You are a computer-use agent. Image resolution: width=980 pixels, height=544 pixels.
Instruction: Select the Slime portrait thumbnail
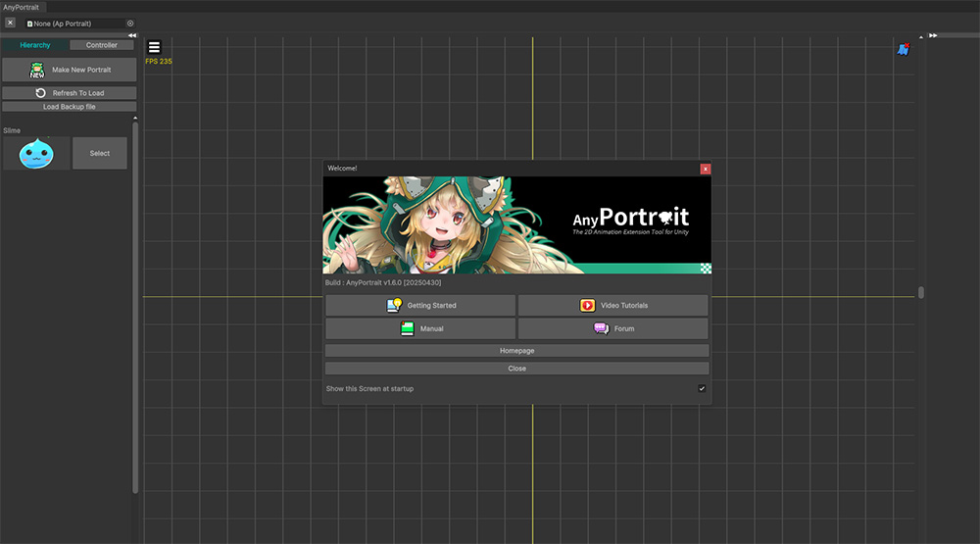(36, 153)
